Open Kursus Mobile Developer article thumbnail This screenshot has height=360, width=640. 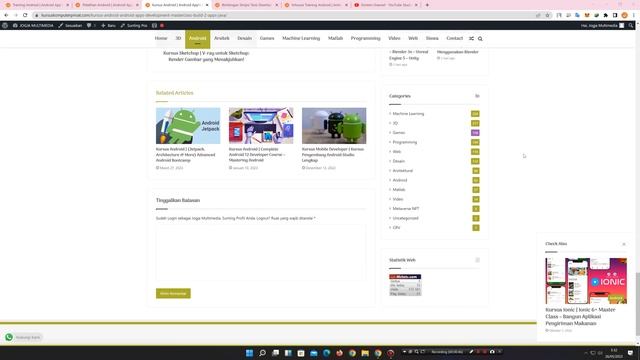(334, 126)
